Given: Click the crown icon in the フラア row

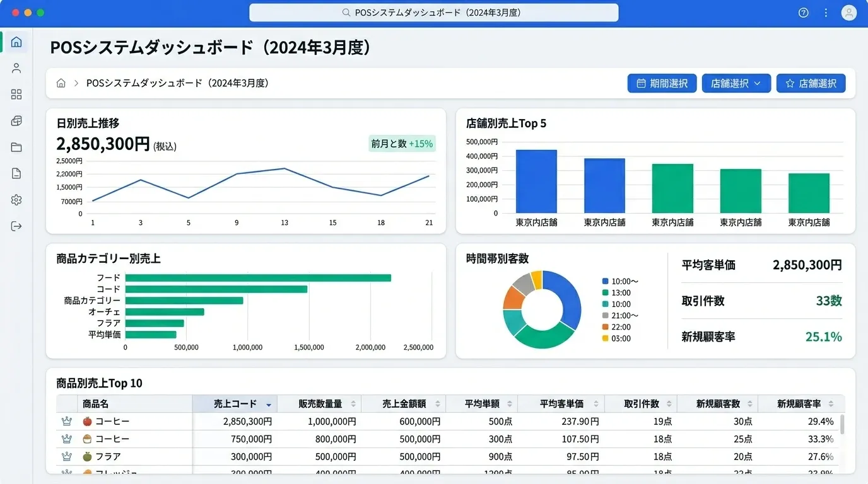Looking at the screenshot, I should tap(67, 456).
